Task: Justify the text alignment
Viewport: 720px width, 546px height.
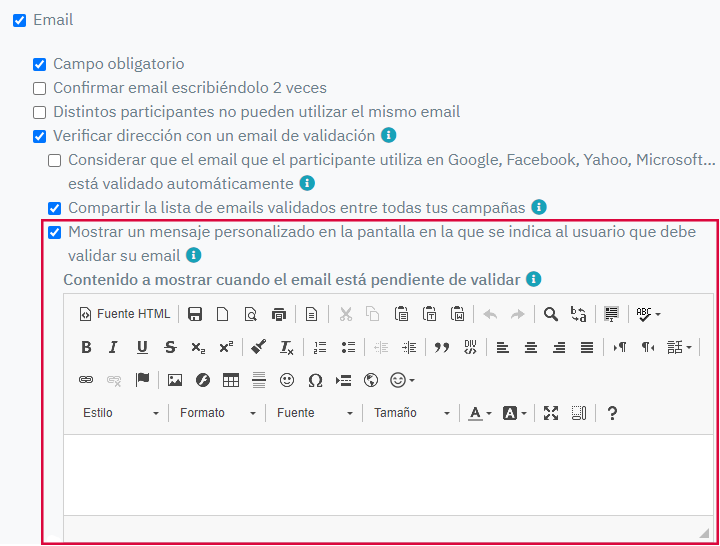Action: (587, 347)
